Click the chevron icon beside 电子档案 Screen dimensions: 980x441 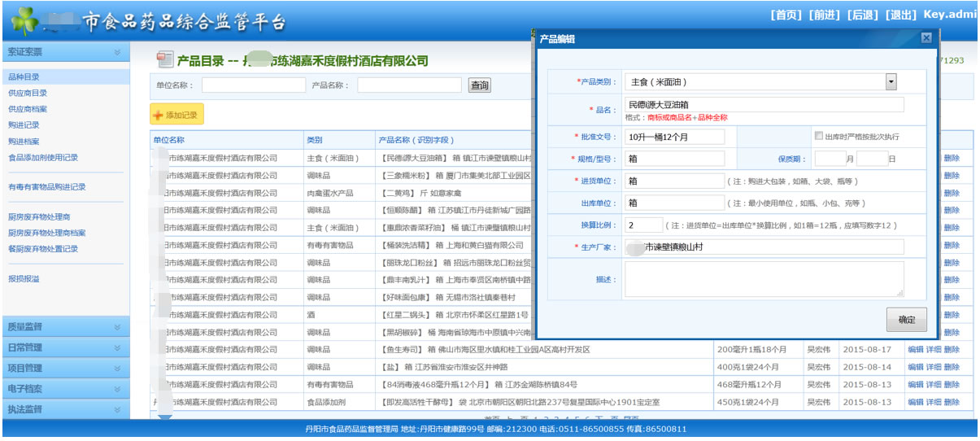pyautogui.click(x=117, y=389)
